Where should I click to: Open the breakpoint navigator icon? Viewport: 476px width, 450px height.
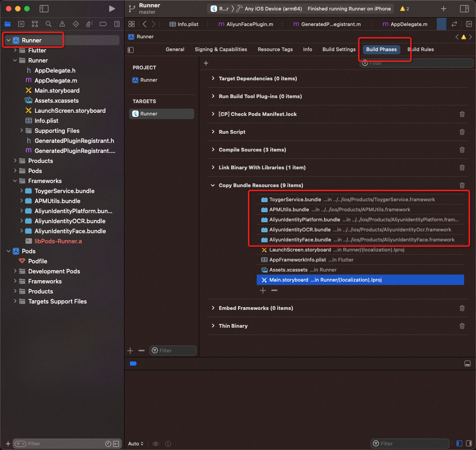(103, 24)
